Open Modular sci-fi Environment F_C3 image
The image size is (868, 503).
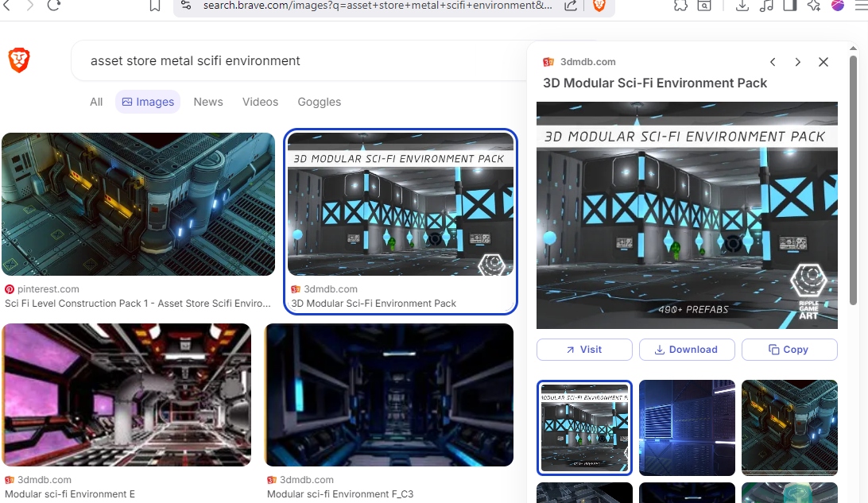coord(389,395)
